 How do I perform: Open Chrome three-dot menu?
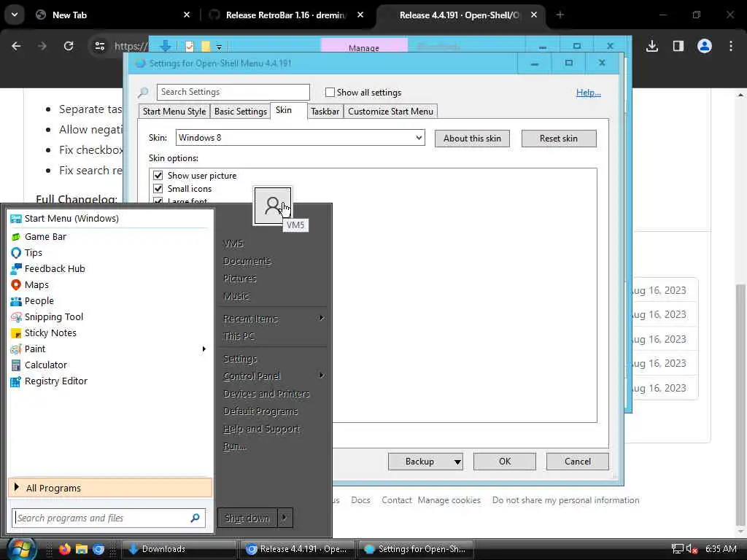click(x=731, y=46)
